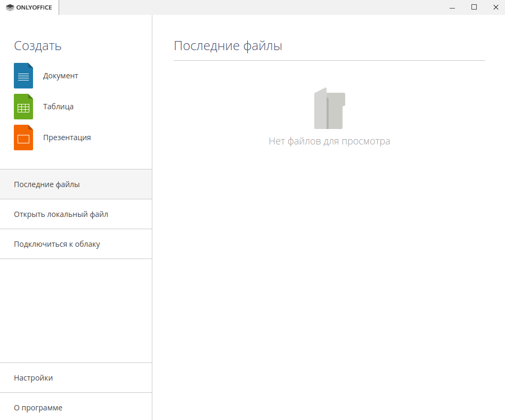The height and width of the screenshot is (420, 505).
Task: Select Последние файлы in the sidebar
Action: click(x=76, y=184)
